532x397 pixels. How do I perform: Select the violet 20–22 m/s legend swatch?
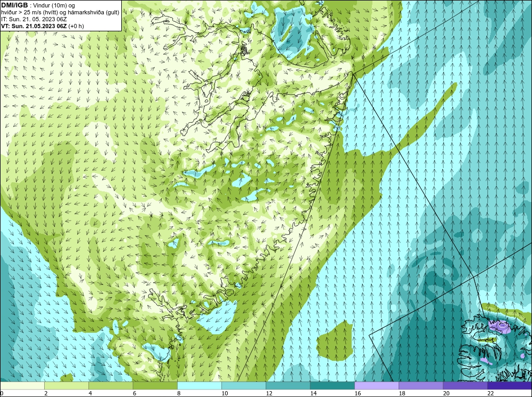(465, 385)
